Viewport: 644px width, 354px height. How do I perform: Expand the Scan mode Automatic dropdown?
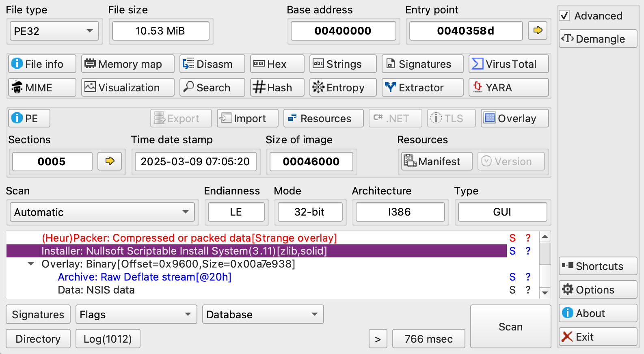pos(102,212)
